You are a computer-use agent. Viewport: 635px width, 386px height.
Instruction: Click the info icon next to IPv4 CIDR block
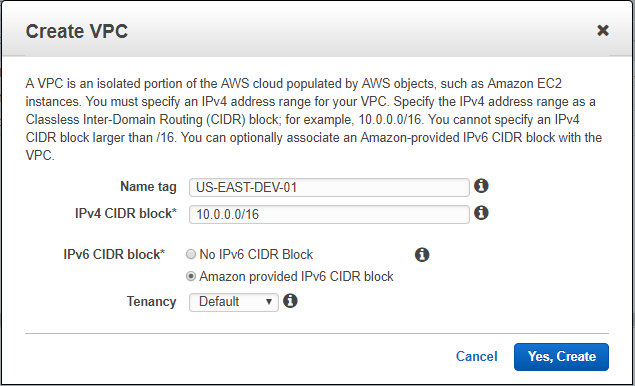(481, 213)
